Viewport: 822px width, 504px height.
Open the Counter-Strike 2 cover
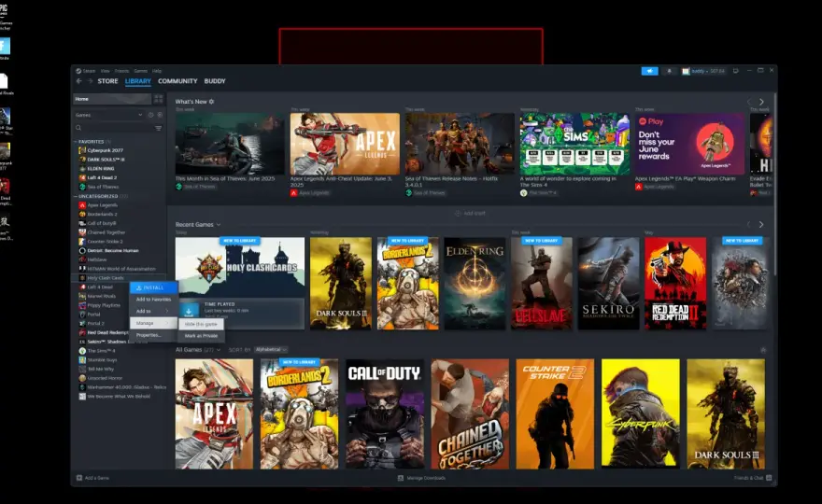[x=555, y=413]
